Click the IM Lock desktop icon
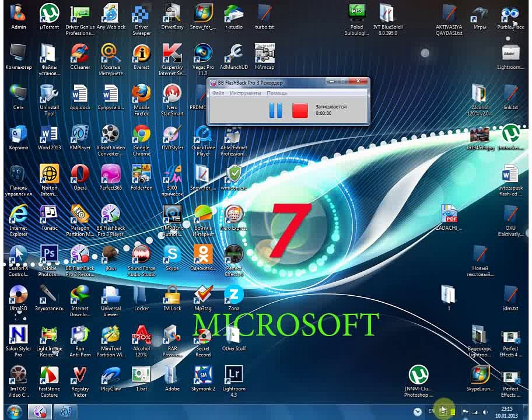Image resolution: width=532 pixels, height=420 pixels. tap(172, 298)
